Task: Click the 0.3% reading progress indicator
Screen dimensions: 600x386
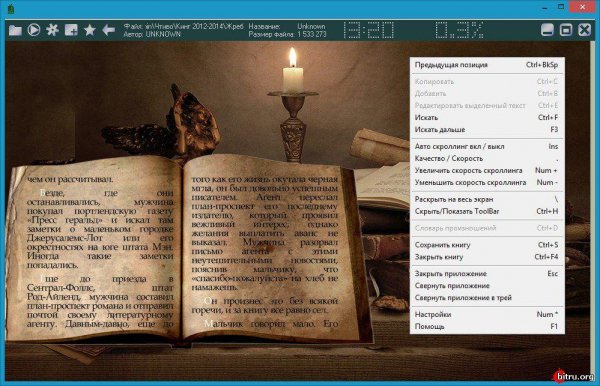Action: [459, 30]
